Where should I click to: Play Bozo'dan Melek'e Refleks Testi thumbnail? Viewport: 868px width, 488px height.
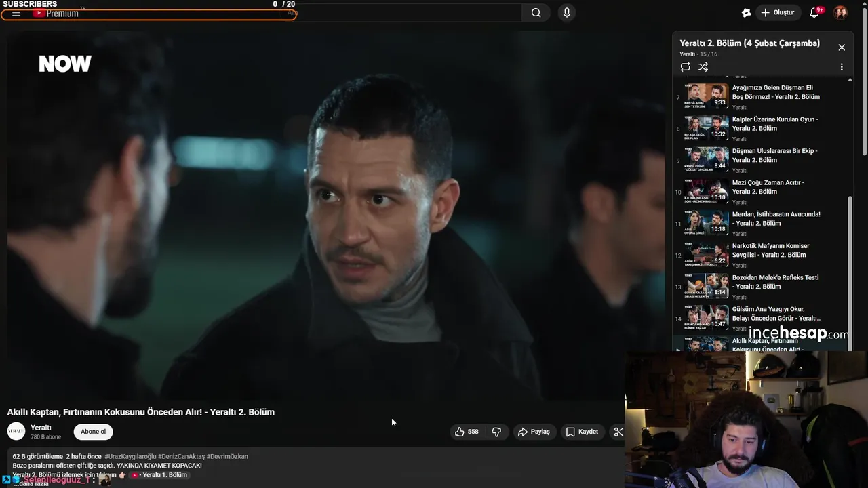[x=707, y=286]
